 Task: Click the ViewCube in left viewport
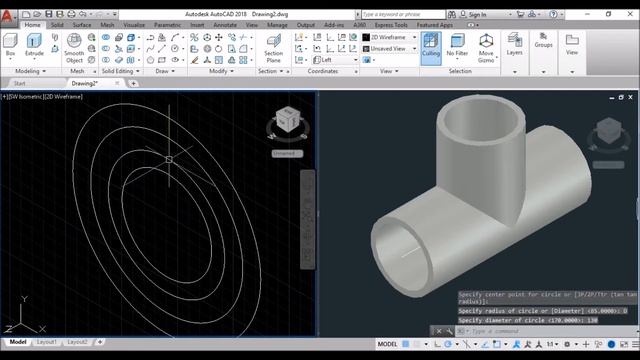[288, 119]
